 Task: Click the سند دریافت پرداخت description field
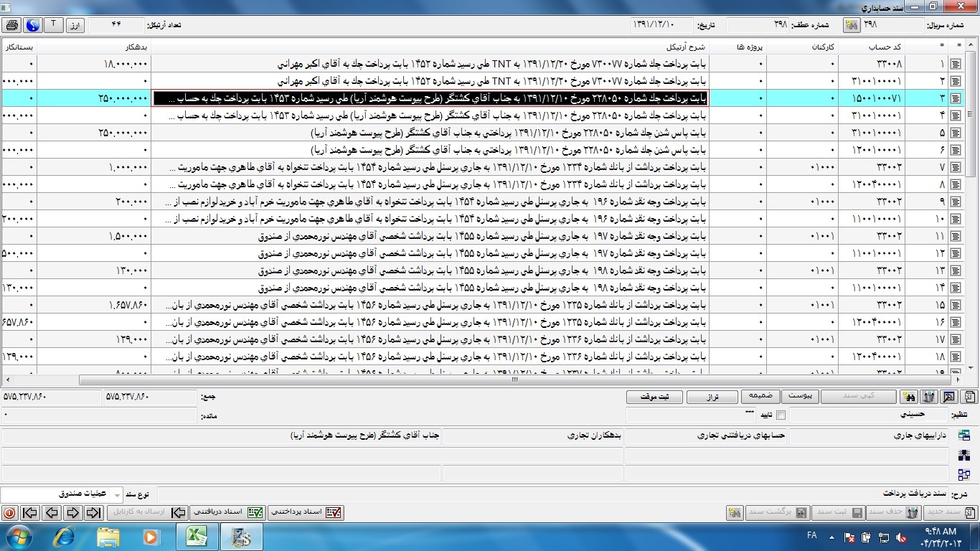click(552, 494)
